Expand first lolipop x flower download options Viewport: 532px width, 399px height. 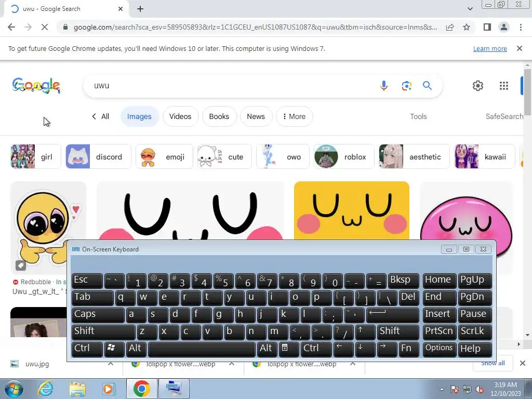(x=232, y=364)
